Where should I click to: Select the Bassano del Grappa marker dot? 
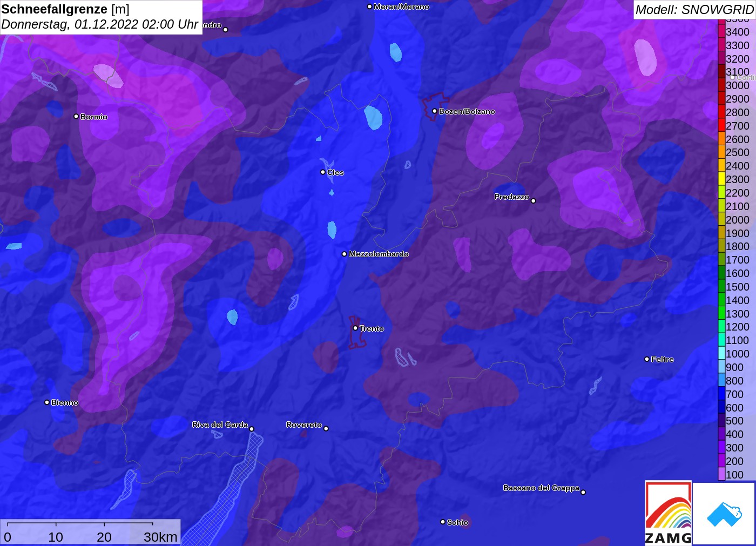pyautogui.click(x=583, y=492)
